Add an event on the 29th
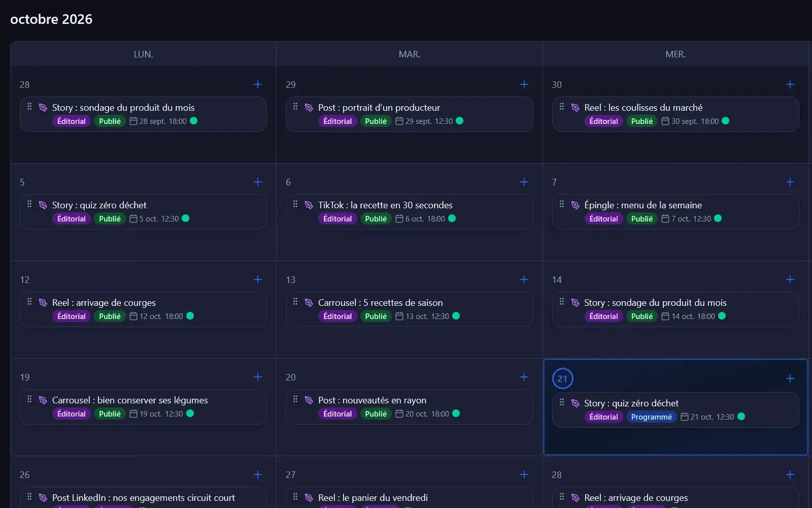Image resolution: width=812 pixels, height=508 pixels. 524,84
